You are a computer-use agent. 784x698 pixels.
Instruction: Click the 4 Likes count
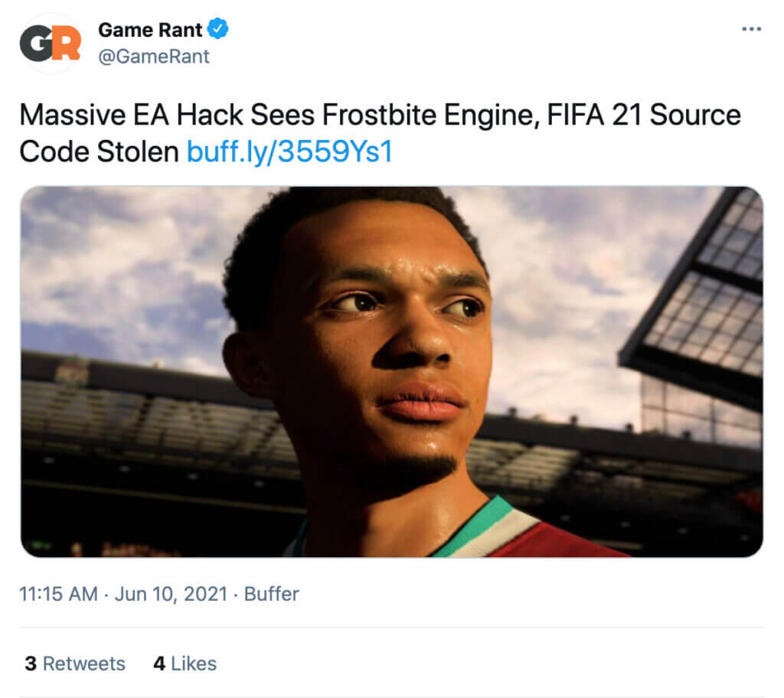(x=184, y=664)
